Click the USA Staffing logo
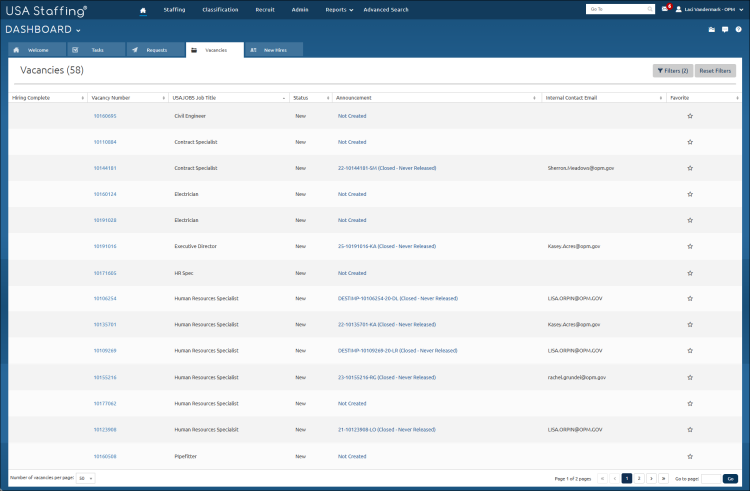This screenshot has width=750, height=491. (x=46, y=11)
